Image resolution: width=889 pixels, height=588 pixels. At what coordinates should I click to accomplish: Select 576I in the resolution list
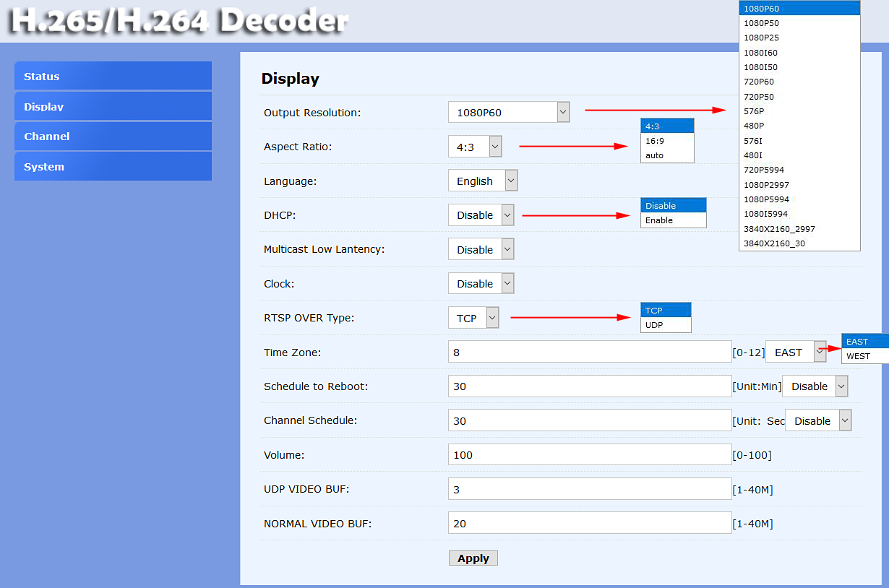tap(799, 141)
